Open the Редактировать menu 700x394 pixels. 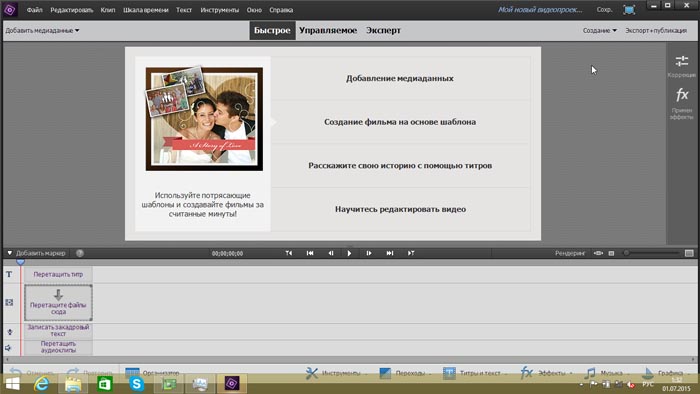(x=71, y=10)
